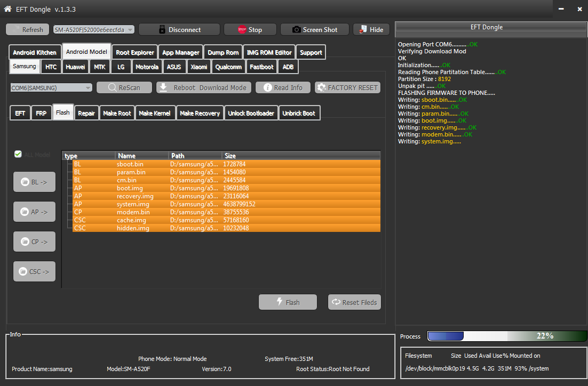
Task: Click the Screen Shot camera icon
Action: [296, 30]
